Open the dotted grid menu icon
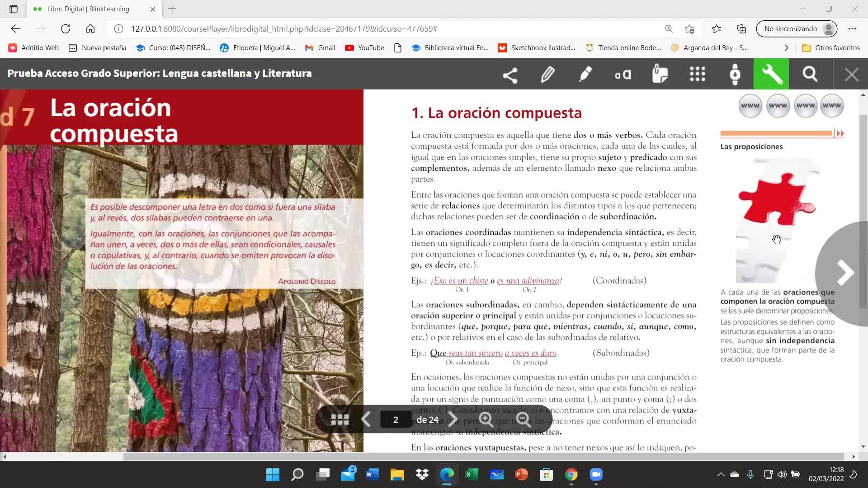The image size is (868, 488). (x=698, y=75)
